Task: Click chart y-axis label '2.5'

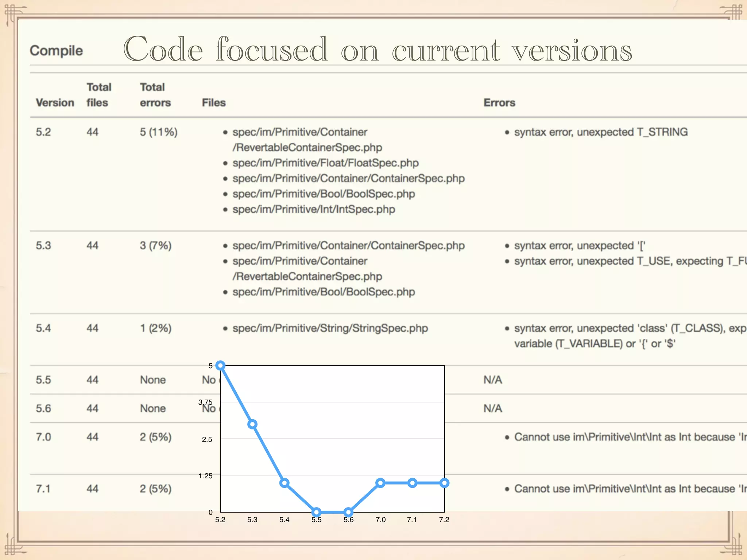Action: (x=207, y=439)
